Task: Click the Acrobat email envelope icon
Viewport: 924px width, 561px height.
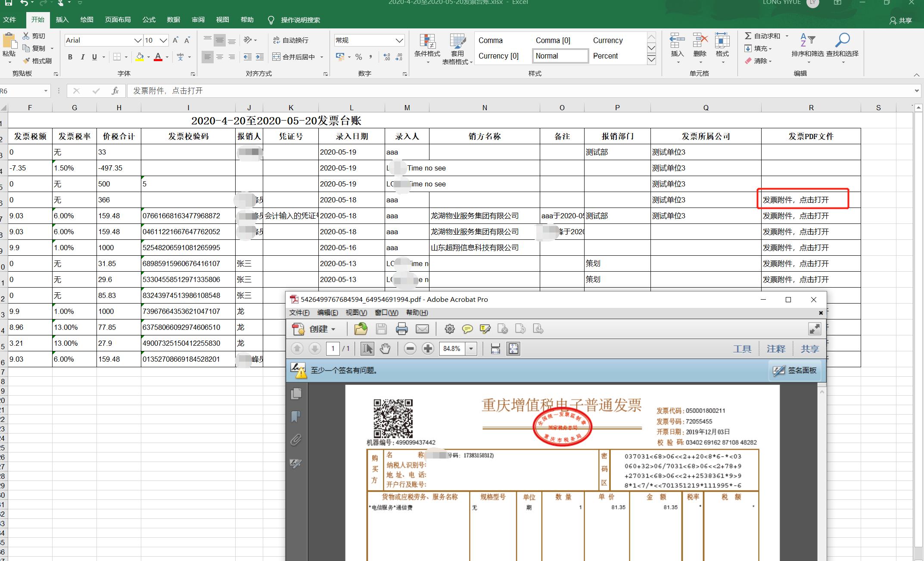Action: (422, 329)
